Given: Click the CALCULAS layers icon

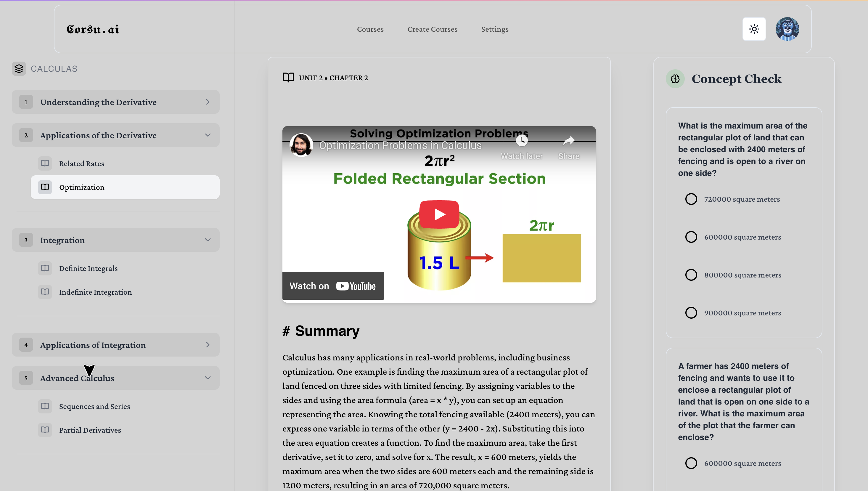Looking at the screenshot, I should [19, 69].
